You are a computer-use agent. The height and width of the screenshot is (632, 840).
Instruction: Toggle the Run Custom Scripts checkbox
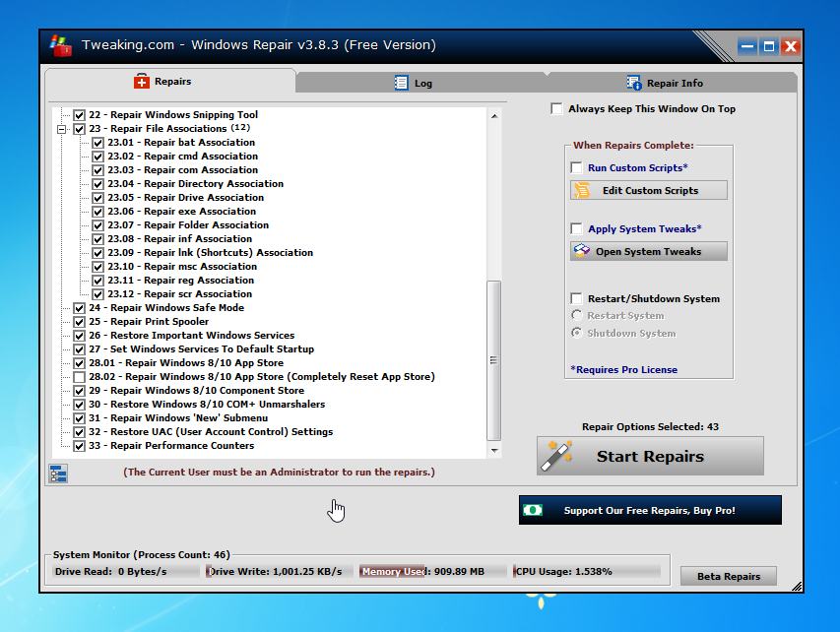(576, 167)
